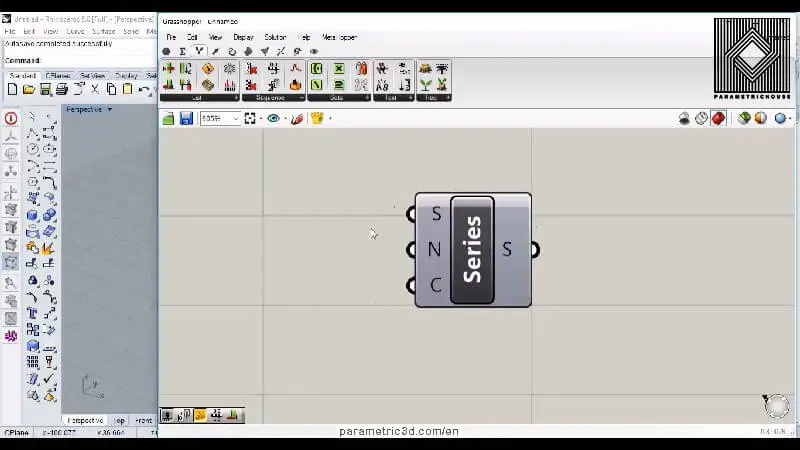Select the Perspective viewport tab at bottom

click(x=85, y=420)
